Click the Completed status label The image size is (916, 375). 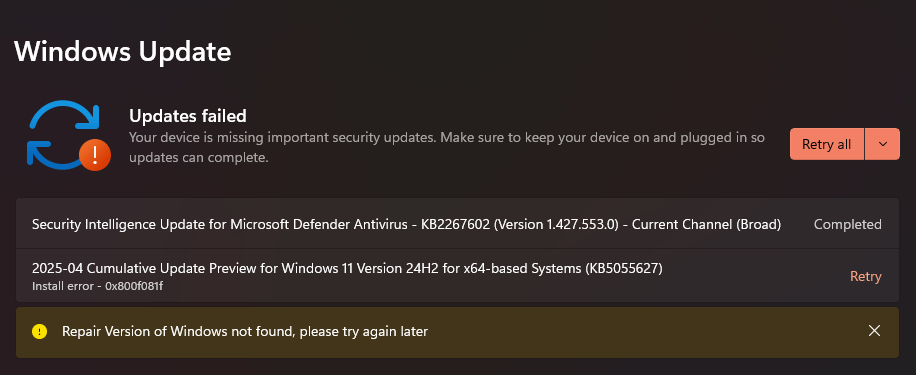point(848,224)
